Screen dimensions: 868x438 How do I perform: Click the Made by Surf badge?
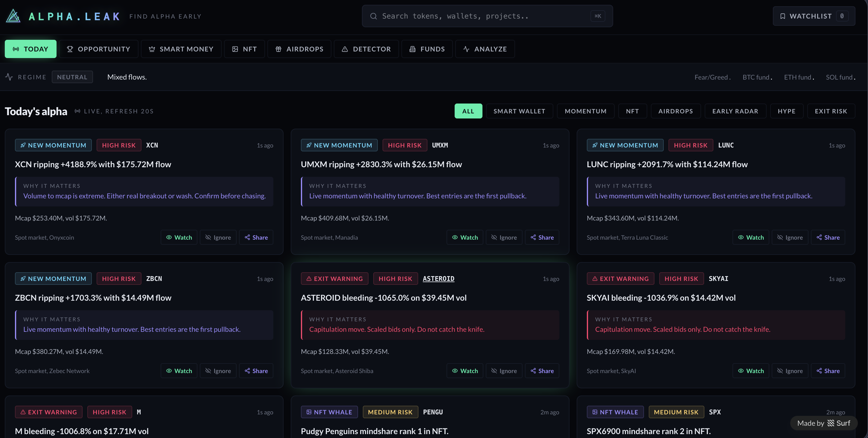pos(823,423)
